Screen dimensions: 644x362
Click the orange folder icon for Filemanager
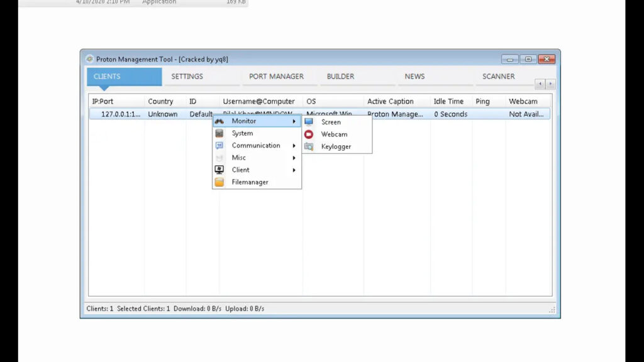(219, 182)
